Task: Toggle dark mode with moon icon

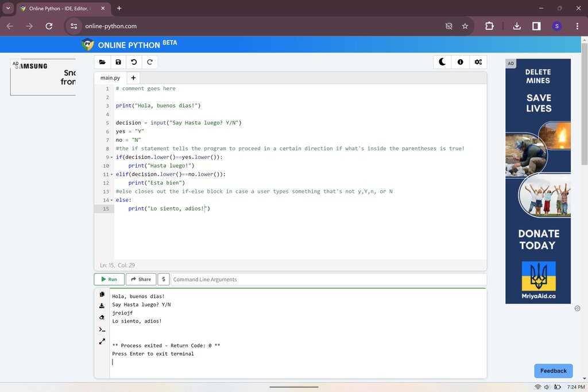Action: [443, 62]
